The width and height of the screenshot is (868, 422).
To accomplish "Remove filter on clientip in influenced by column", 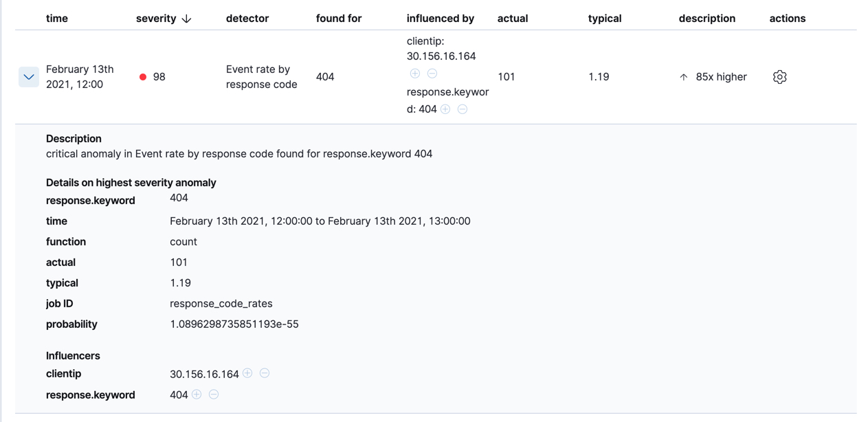I will [x=432, y=72].
